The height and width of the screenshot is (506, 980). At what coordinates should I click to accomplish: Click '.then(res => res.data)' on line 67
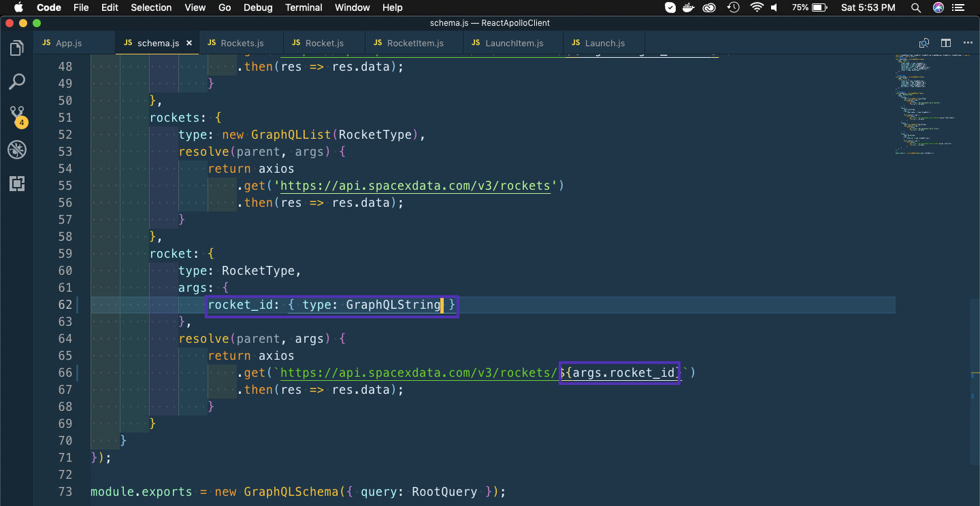pyautogui.click(x=316, y=390)
